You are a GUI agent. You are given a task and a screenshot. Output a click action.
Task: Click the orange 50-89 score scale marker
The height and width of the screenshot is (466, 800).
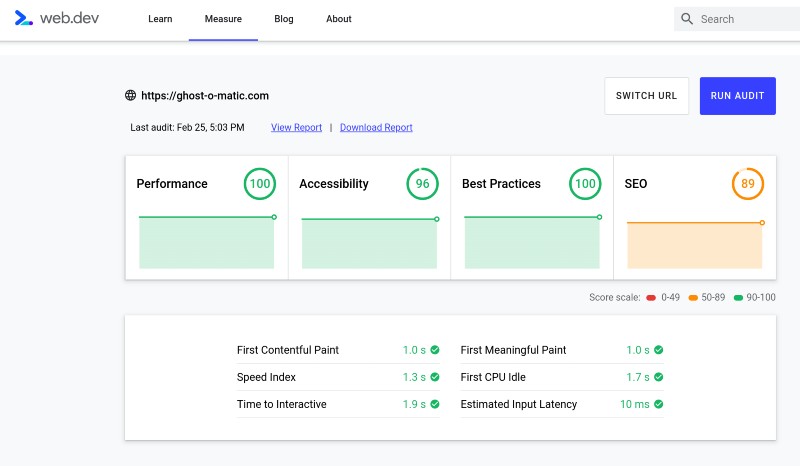coord(693,298)
